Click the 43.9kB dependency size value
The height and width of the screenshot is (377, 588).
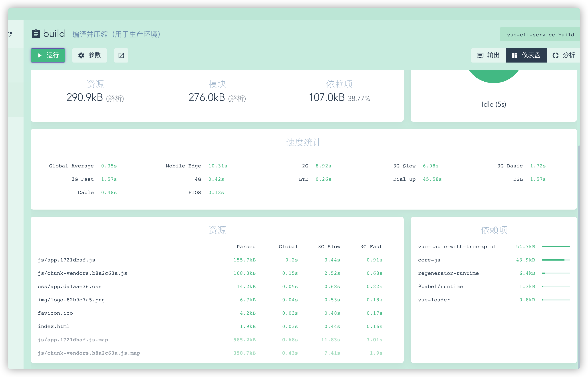(526, 260)
